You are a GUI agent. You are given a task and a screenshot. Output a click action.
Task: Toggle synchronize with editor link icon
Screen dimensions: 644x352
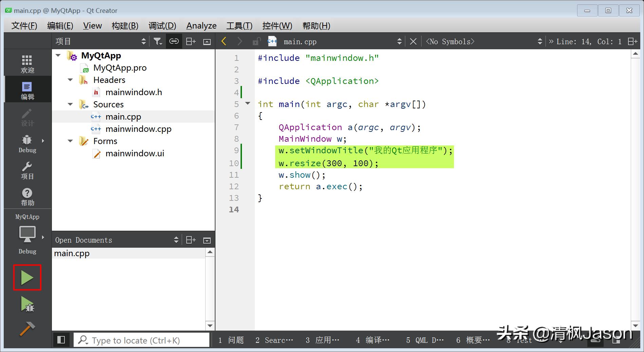(x=174, y=41)
